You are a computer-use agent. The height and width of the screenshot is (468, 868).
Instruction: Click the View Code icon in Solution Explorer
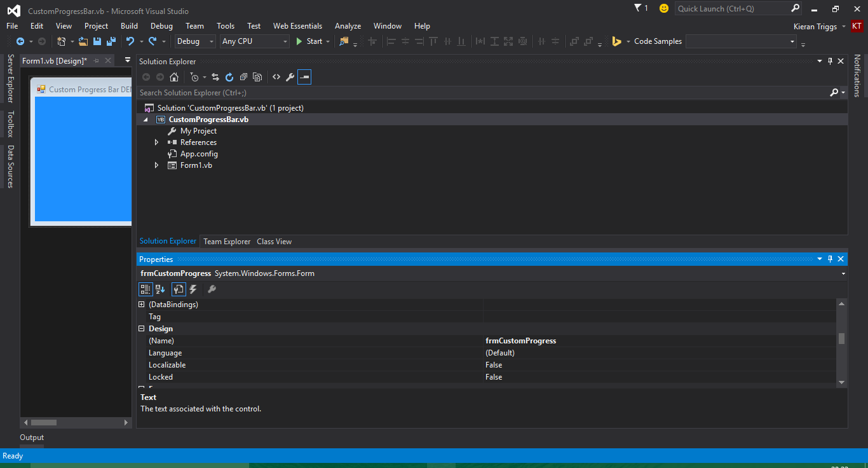tap(276, 77)
